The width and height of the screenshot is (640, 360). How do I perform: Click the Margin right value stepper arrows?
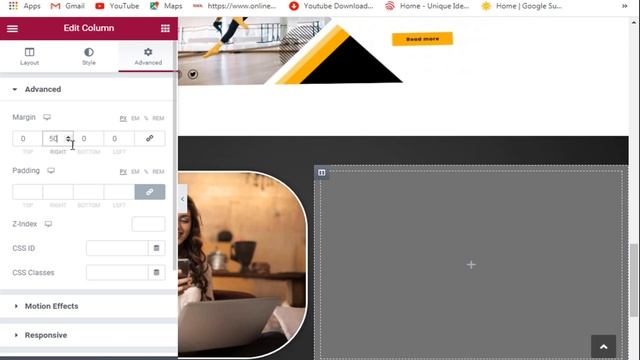68,139
